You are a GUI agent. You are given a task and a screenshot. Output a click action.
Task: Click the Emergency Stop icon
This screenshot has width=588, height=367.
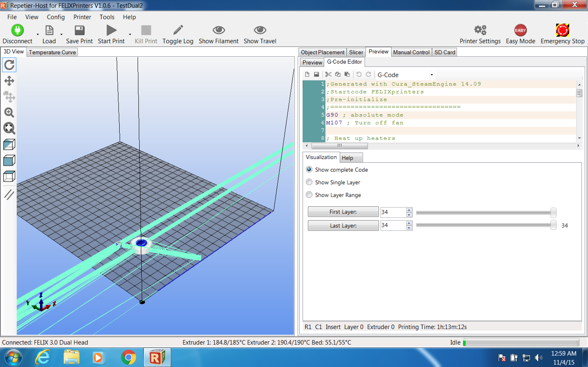pyautogui.click(x=562, y=30)
